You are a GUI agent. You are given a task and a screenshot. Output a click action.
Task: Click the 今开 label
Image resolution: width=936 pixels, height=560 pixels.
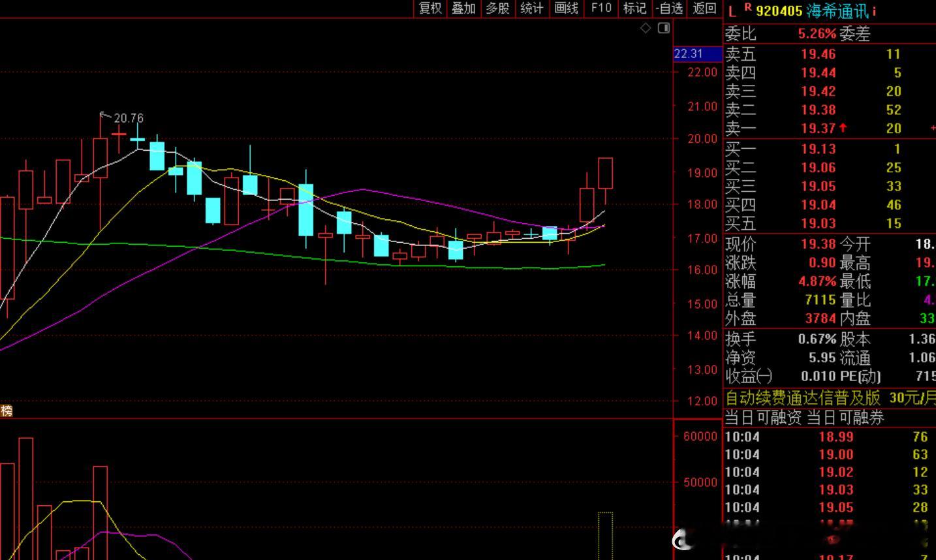[x=855, y=244]
